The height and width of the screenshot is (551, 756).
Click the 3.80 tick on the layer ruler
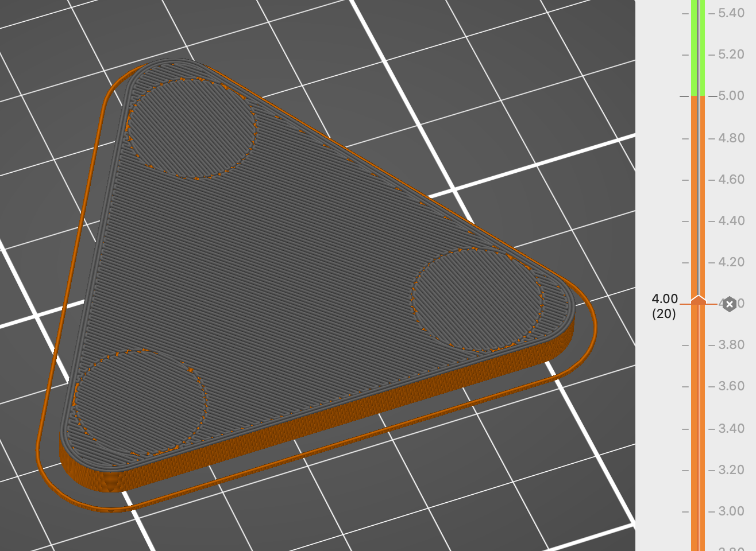(731, 345)
